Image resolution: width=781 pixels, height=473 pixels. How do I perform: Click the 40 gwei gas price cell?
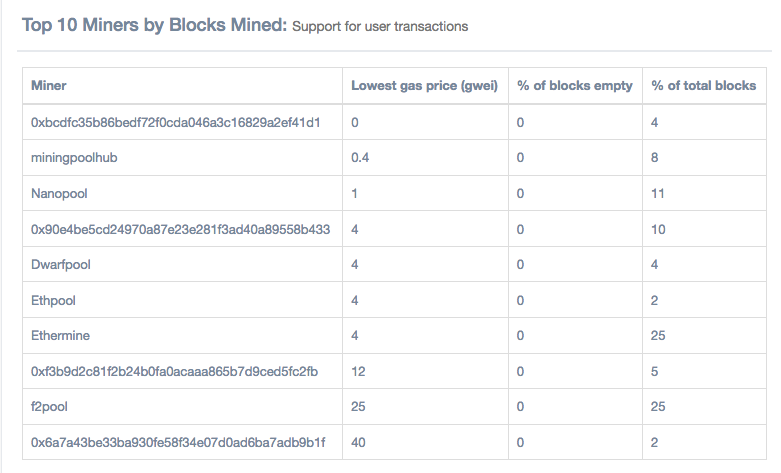pos(358,443)
